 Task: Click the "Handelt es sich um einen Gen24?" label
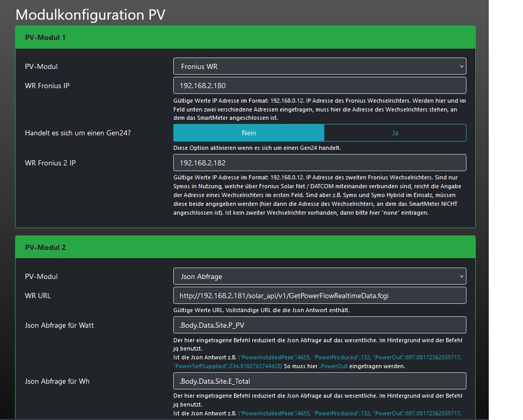click(78, 133)
